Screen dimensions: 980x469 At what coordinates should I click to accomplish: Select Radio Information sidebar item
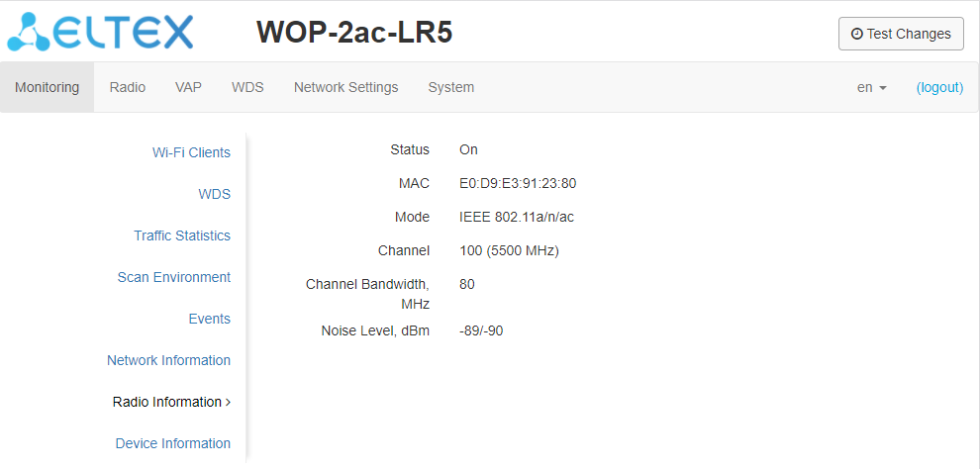(x=167, y=402)
